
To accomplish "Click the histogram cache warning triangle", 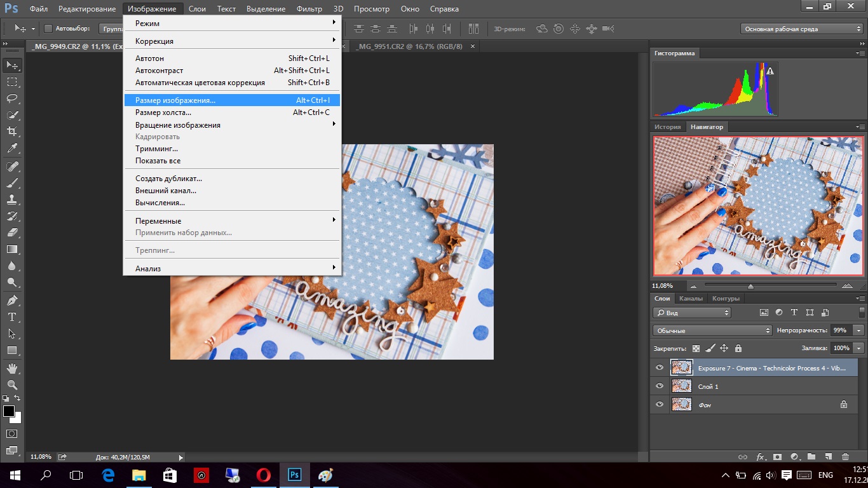I will coord(770,71).
